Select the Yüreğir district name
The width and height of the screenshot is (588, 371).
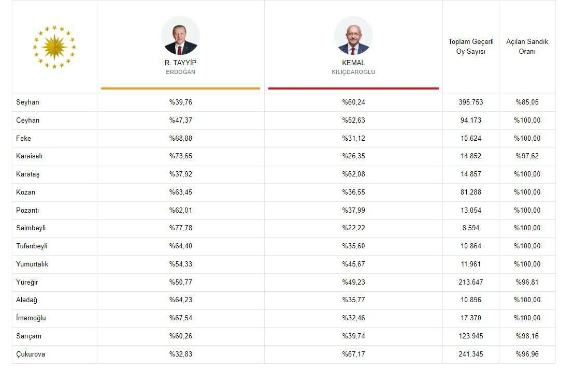27,283
